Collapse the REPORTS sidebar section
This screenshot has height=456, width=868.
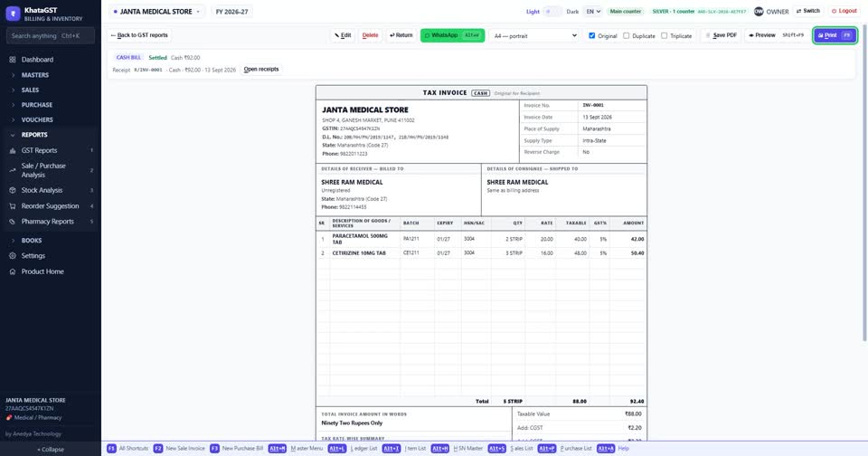pos(50,135)
